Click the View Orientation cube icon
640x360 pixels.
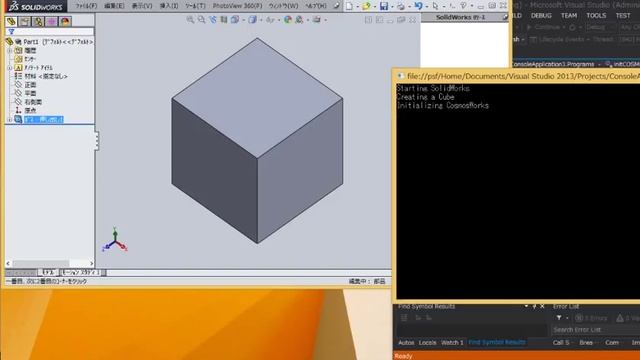[235, 20]
